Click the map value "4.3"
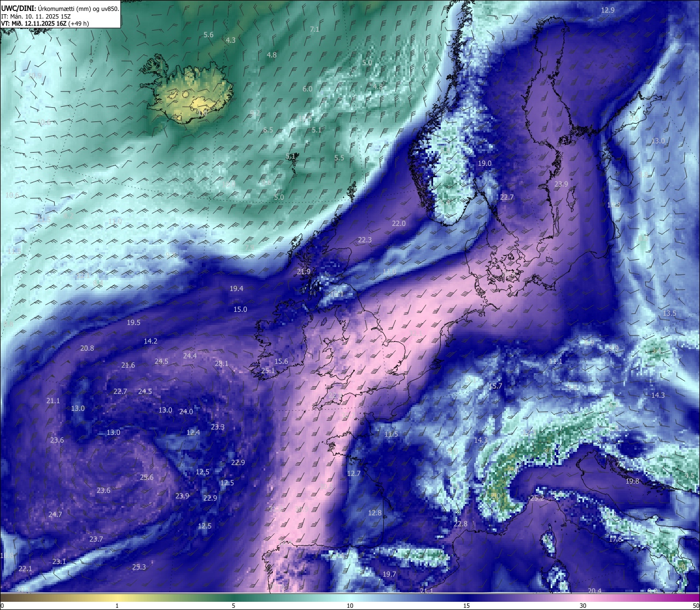 point(231,40)
